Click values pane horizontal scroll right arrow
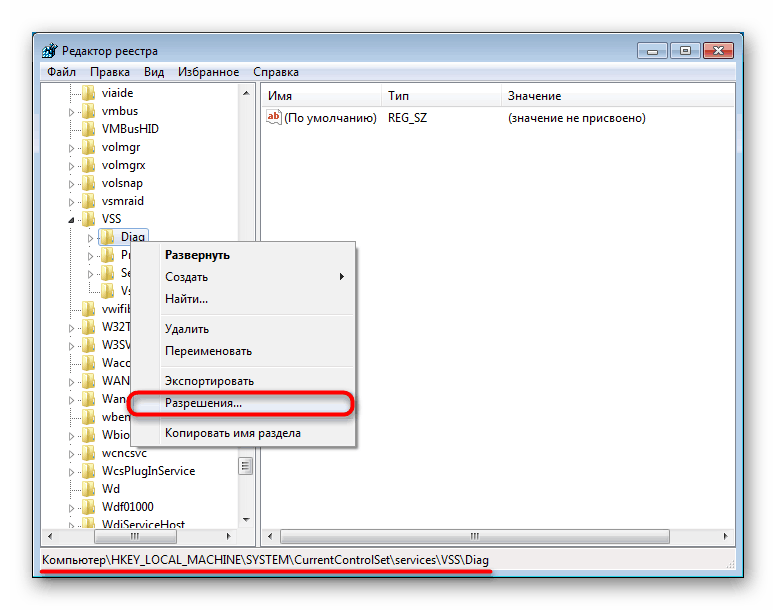This screenshot has height=610, width=776. coord(726,536)
